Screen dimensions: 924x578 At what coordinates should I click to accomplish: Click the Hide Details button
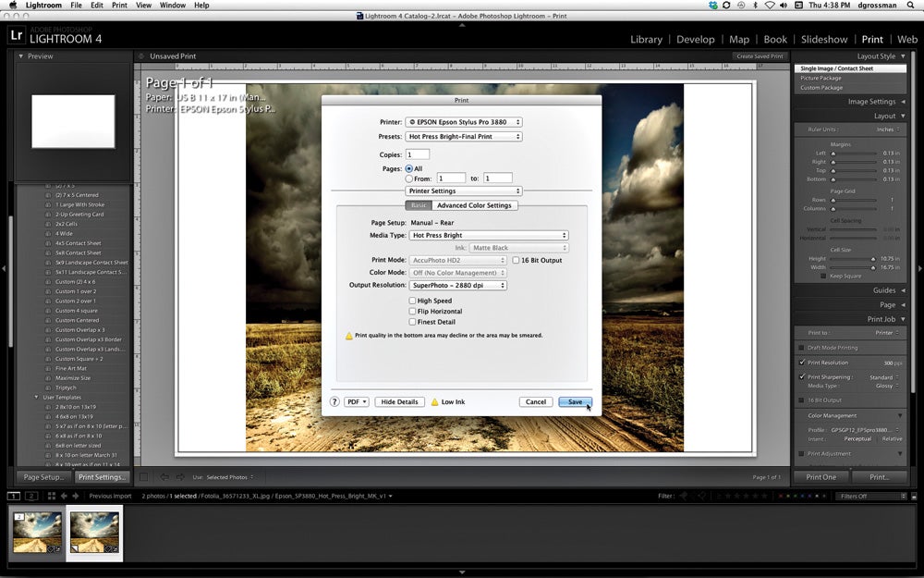click(399, 401)
